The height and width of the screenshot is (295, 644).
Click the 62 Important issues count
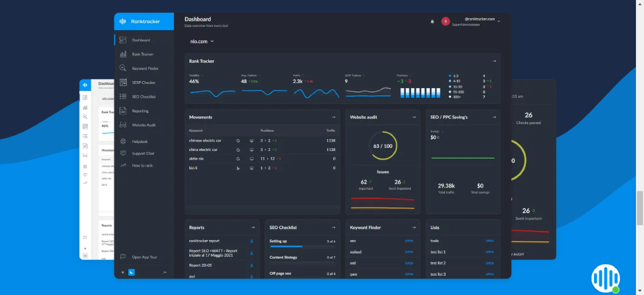tap(364, 182)
